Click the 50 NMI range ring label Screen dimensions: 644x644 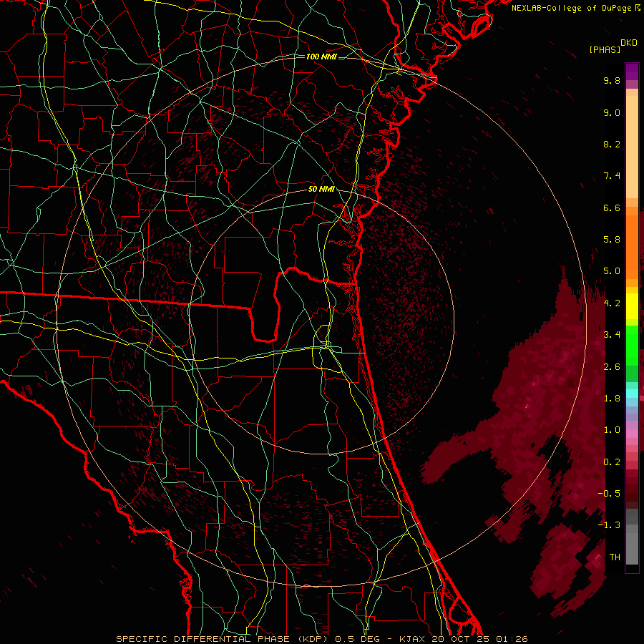(321, 190)
